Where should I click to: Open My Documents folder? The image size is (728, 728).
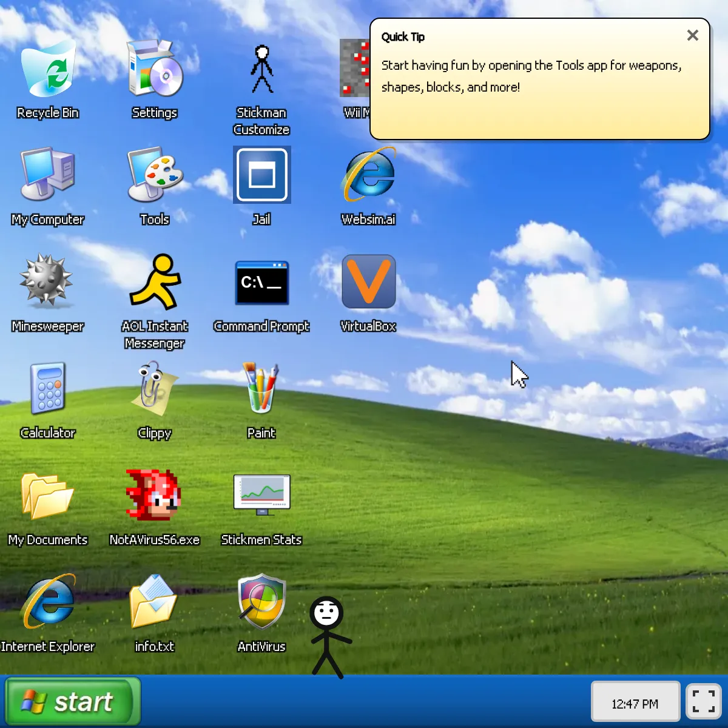48,496
